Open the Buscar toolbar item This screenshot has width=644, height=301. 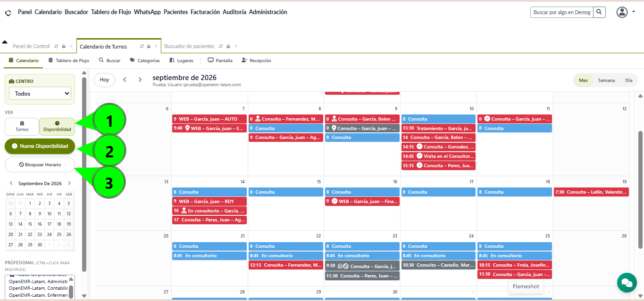tap(109, 60)
